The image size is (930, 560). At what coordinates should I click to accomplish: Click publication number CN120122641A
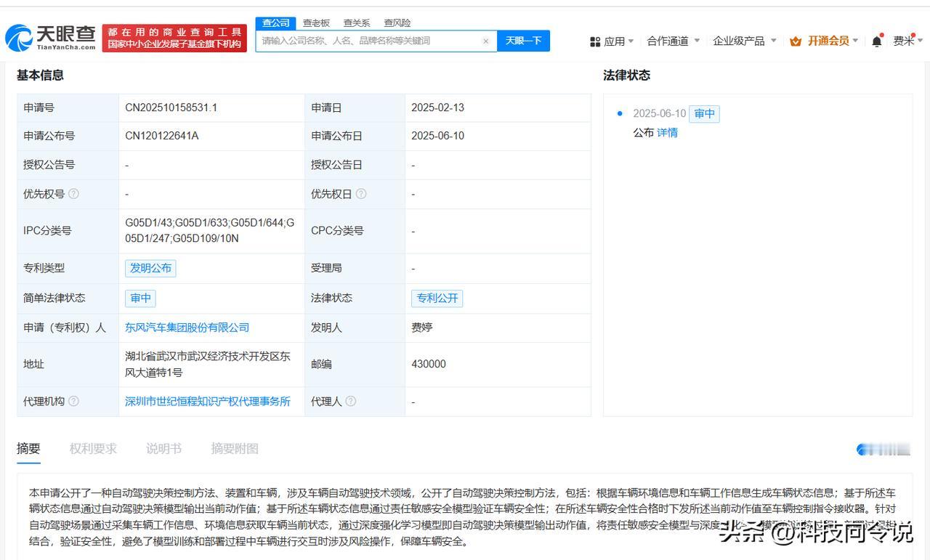(161, 136)
